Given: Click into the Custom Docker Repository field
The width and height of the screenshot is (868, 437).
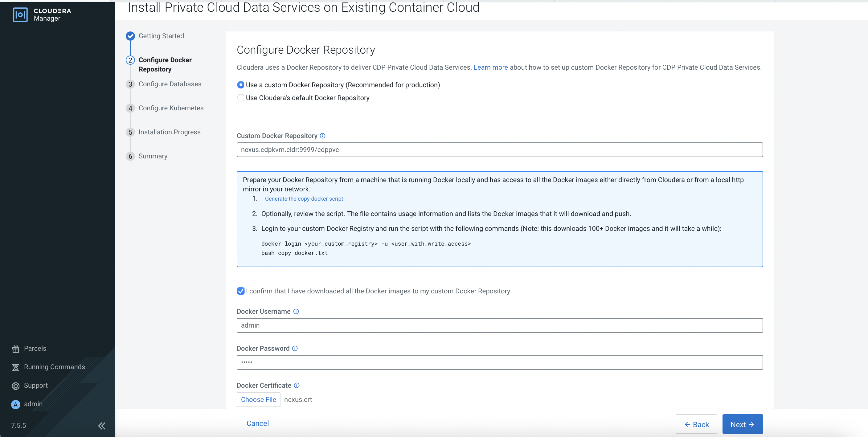Looking at the screenshot, I should point(499,149).
